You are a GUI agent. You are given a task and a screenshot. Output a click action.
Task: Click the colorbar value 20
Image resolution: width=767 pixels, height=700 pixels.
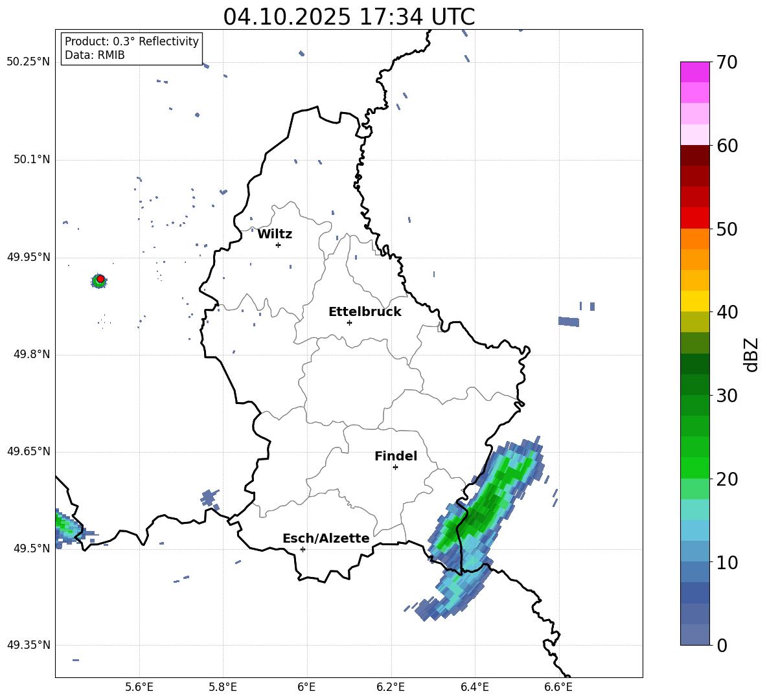point(727,479)
